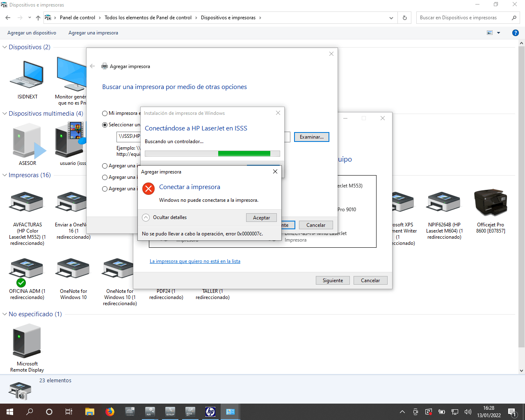
Task: Select the Mi impresora radio option
Action: (x=105, y=113)
